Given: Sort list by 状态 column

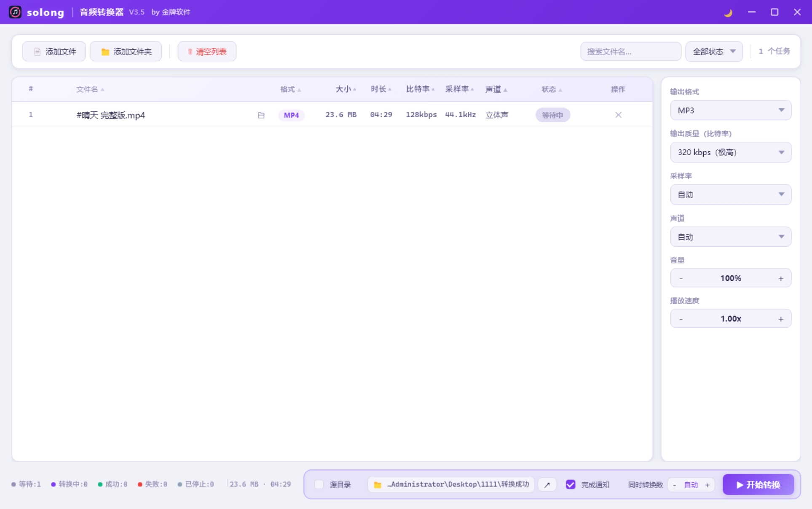Looking at the screenshot, I should click(x=552, y=89).
